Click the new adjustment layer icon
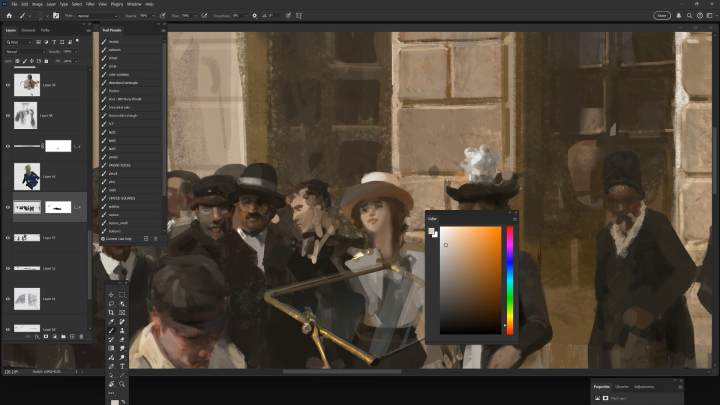Screen dimensions: 720x405 pos(55,337)
